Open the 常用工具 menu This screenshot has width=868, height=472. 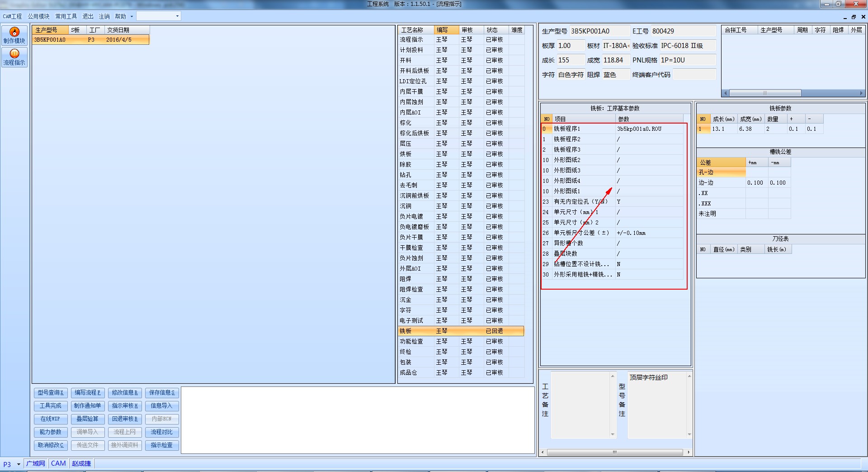(66, 16)
